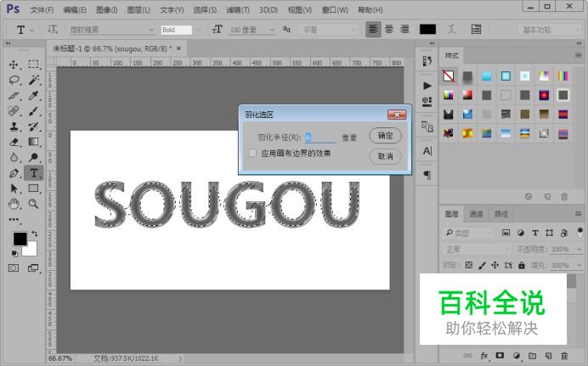
Task: Select the Healing Brush tool
Action: pyautogui.click(x=14, y=111)
